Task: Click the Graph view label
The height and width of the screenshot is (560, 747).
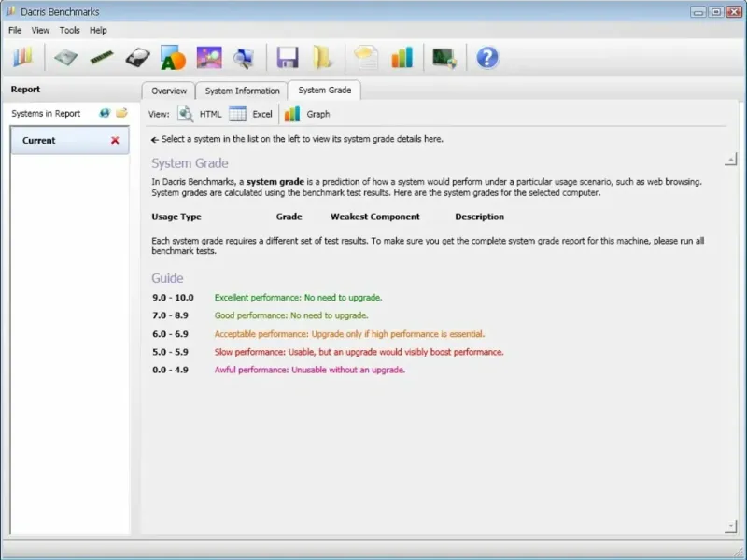Action: click(318, 114)
